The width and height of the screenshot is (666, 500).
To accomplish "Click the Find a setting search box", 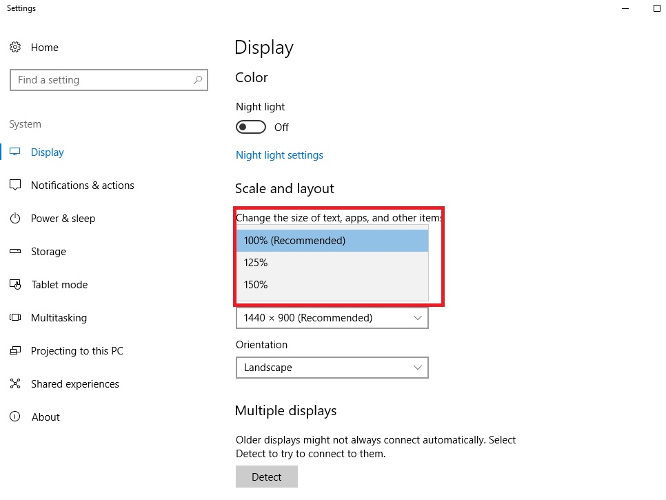I will (109, 80).
